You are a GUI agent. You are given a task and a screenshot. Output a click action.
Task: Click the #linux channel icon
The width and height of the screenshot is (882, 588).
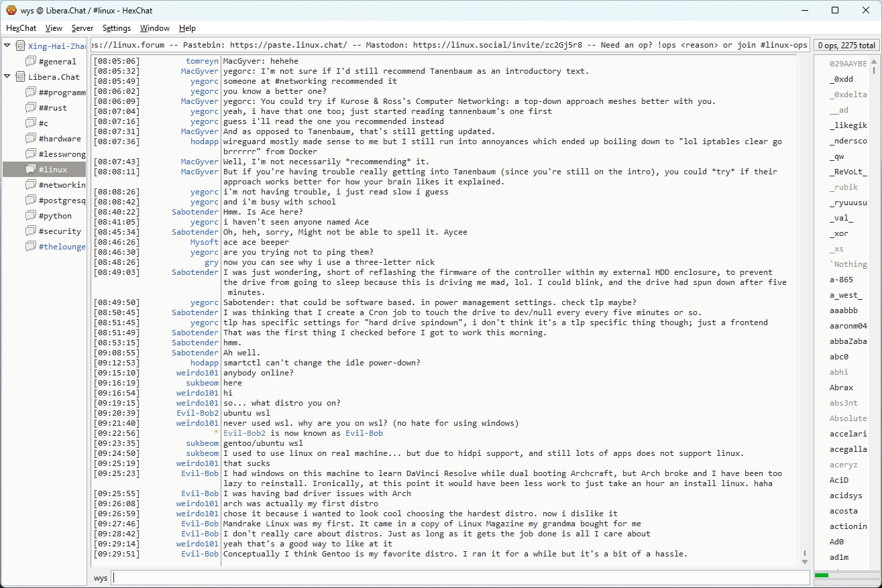[31, 170]
